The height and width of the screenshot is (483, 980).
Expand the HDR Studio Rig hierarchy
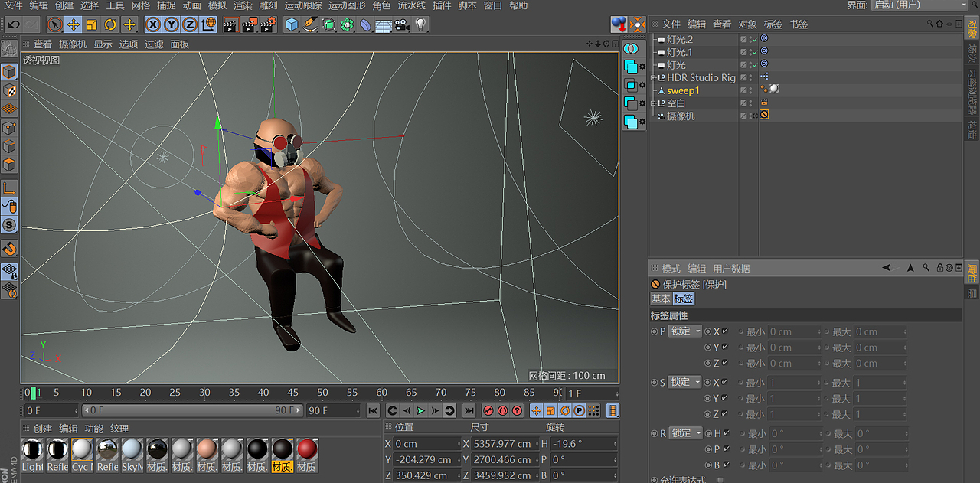653,78
